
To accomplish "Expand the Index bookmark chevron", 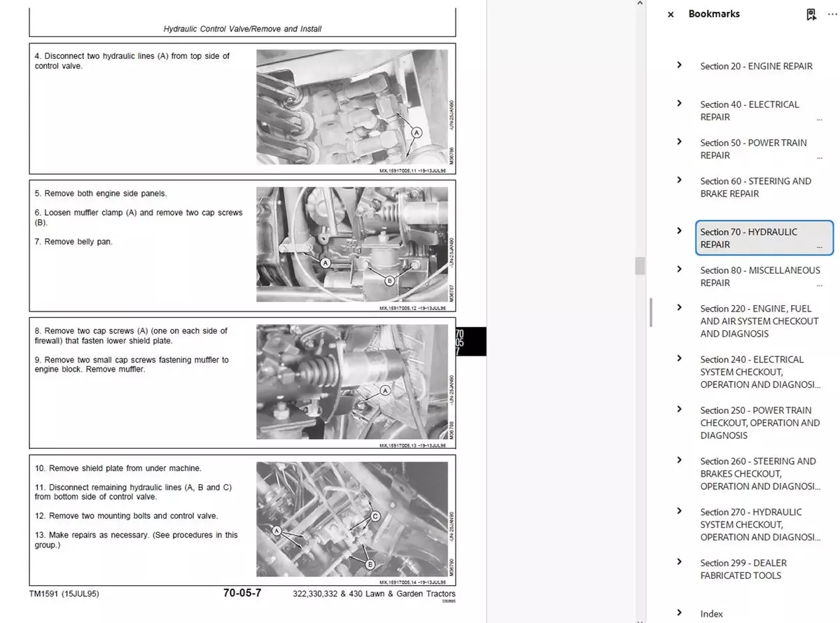I will click(x=679, y=613).
